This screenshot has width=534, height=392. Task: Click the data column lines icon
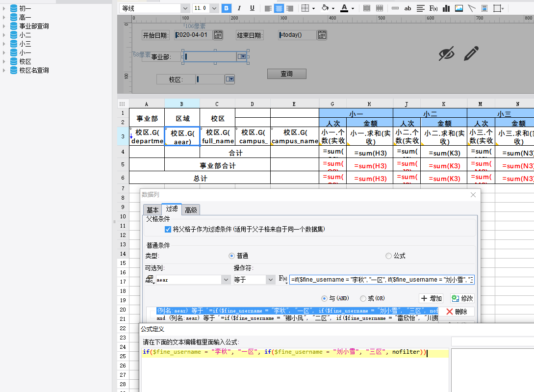tap(421, 8)
